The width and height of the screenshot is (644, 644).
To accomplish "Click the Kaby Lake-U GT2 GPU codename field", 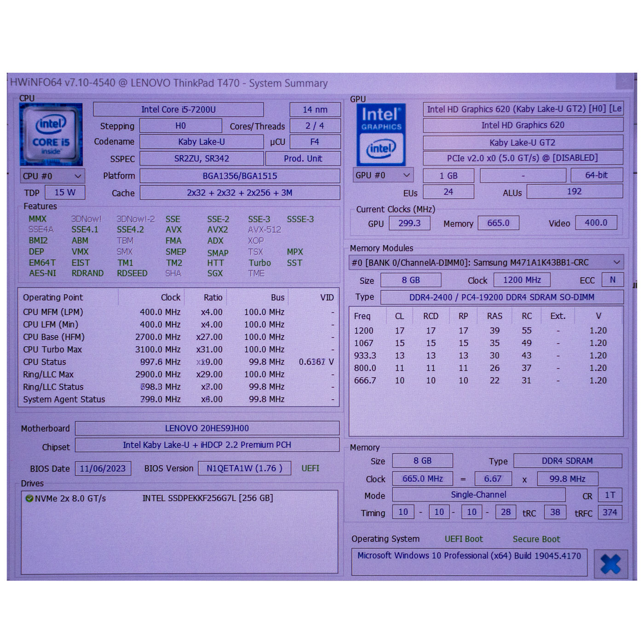I will click(523, 143).
